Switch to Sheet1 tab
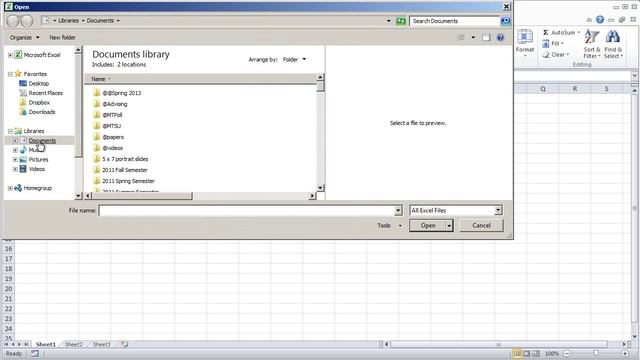The image size is (640, 360). 45,344
